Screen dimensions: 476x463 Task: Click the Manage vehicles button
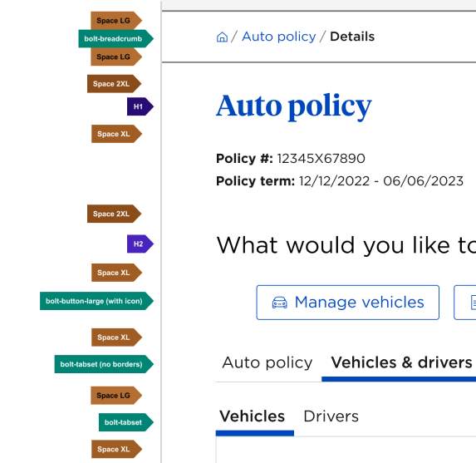[347, 303]
